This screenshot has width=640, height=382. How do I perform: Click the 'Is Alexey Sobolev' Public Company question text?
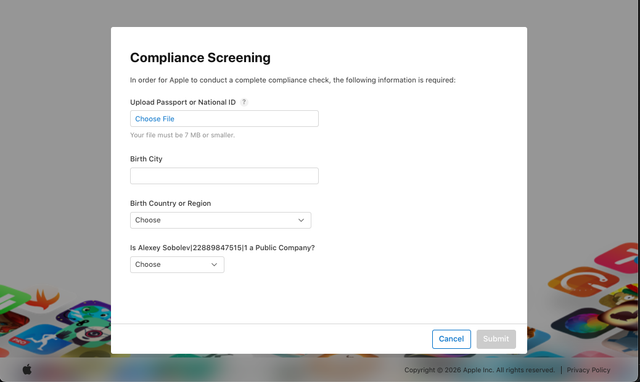[x=222, y=248]
